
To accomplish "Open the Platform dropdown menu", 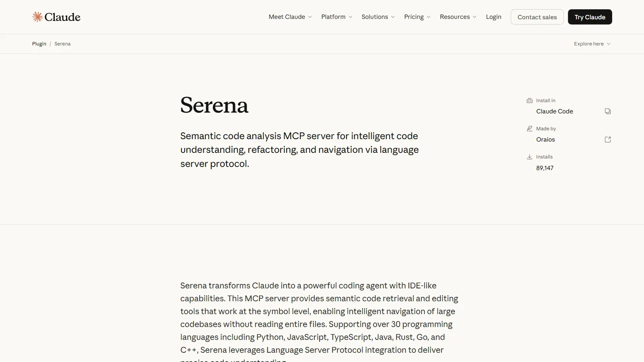I will point(337,17).
